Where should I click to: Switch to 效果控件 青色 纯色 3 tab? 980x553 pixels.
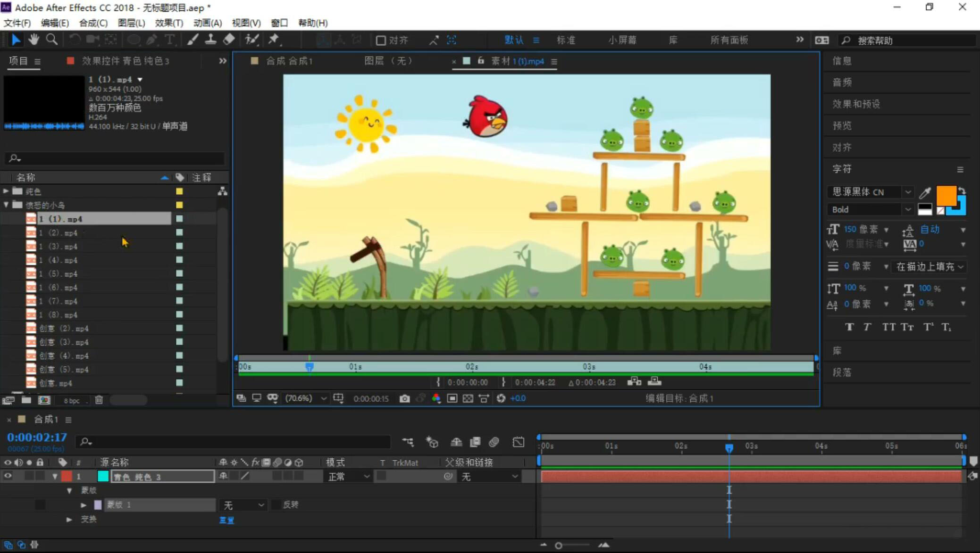coord(125,61)
